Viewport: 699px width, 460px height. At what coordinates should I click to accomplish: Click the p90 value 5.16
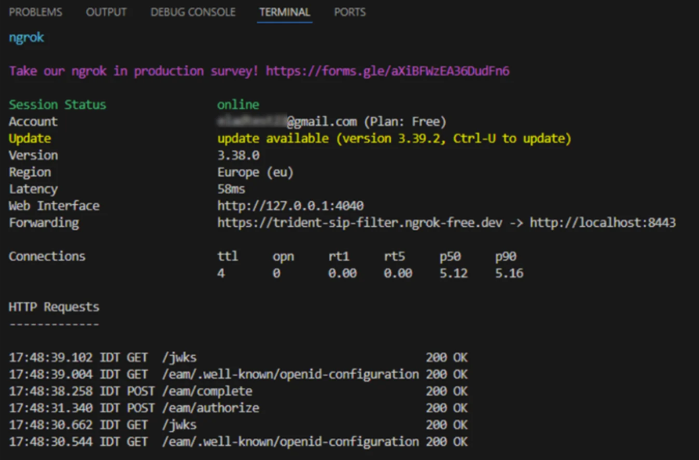click(510, 273)
